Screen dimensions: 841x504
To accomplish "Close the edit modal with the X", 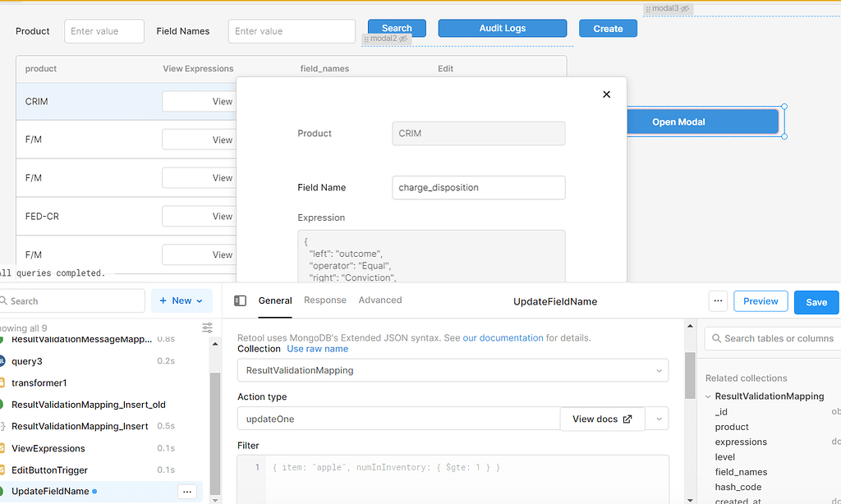I will tap(607, 94).
